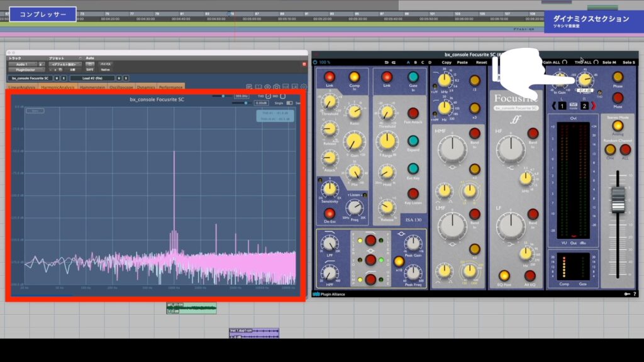Toggle the Gate In button
Viewport: 644px width, 362px height.
coord(413,77)
